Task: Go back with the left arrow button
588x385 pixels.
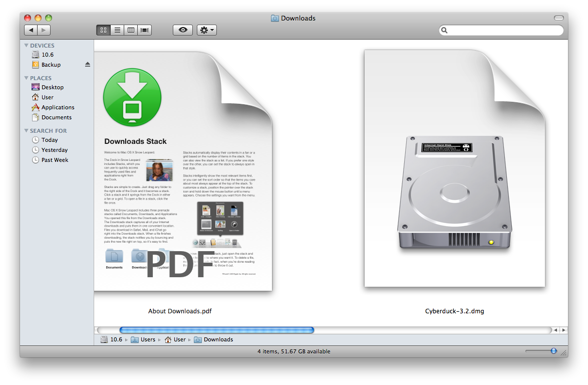Action: coord(31,30)
